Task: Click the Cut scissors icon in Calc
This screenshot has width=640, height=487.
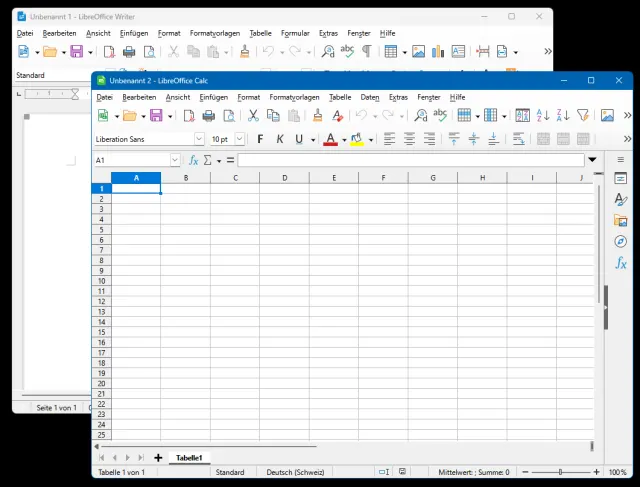Action: (x=253, y=116)
